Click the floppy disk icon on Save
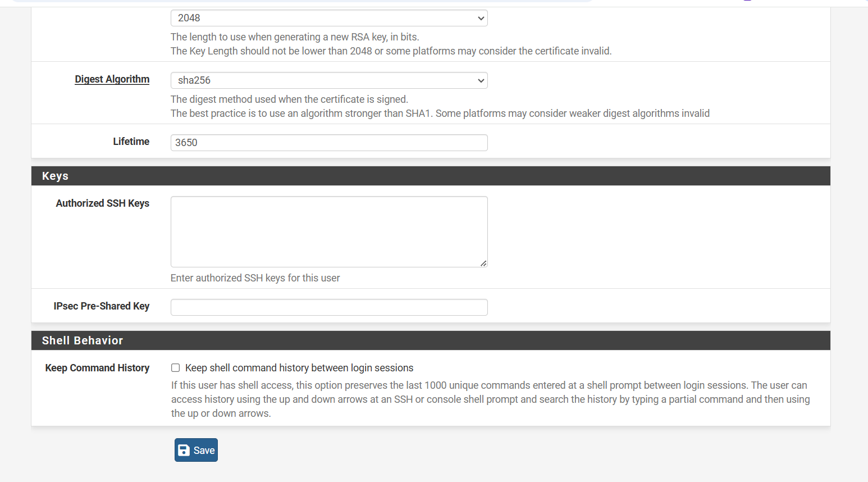Image resolution: width=868 pixels, height=482 pixels. (x=184, y=450)
